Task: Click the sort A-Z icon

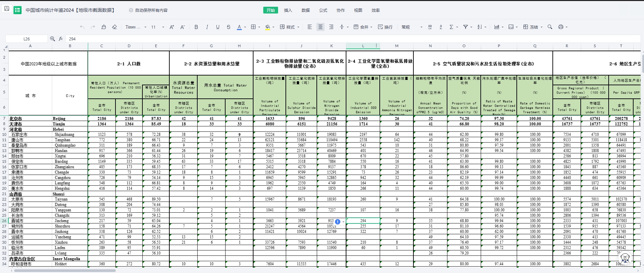Action: 480,27
